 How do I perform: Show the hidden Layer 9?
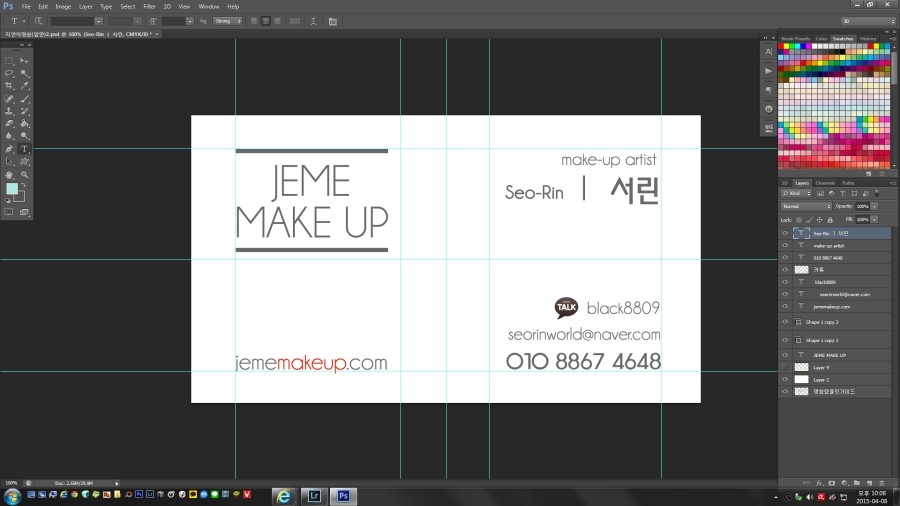785,367
